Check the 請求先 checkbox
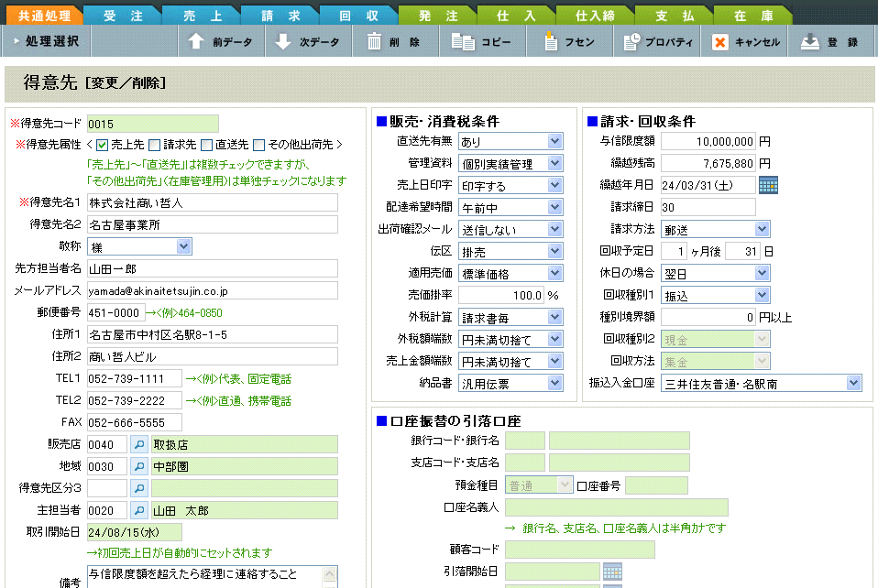The width and height of the screenshot is (878, 588). 155,146
